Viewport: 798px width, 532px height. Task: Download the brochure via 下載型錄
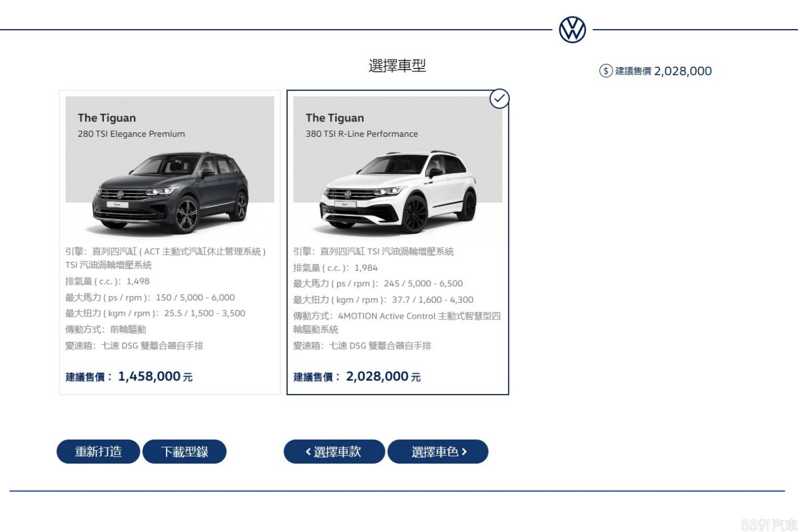point(184,452)
